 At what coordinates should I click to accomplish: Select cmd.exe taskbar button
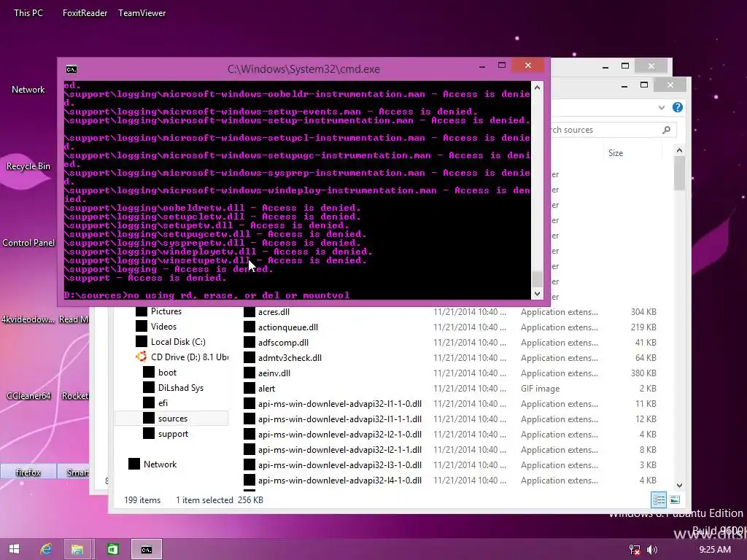coord(147,549)
